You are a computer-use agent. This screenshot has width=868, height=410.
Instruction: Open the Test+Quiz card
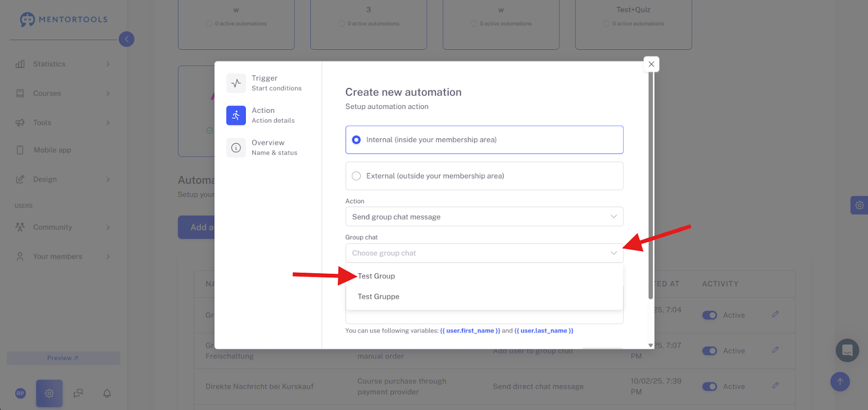[634, 24]
